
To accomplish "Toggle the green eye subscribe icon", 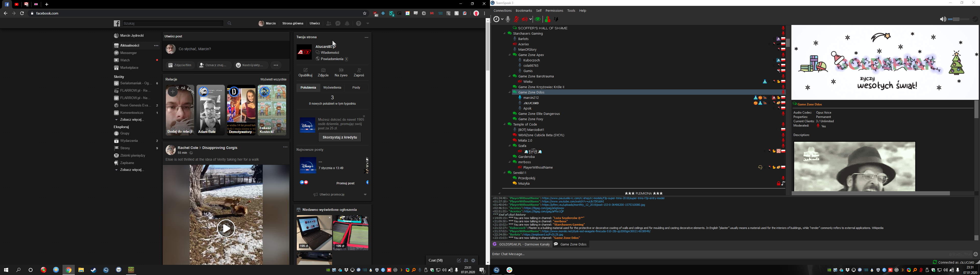I will pyautogui.click(x=537, y=19).
